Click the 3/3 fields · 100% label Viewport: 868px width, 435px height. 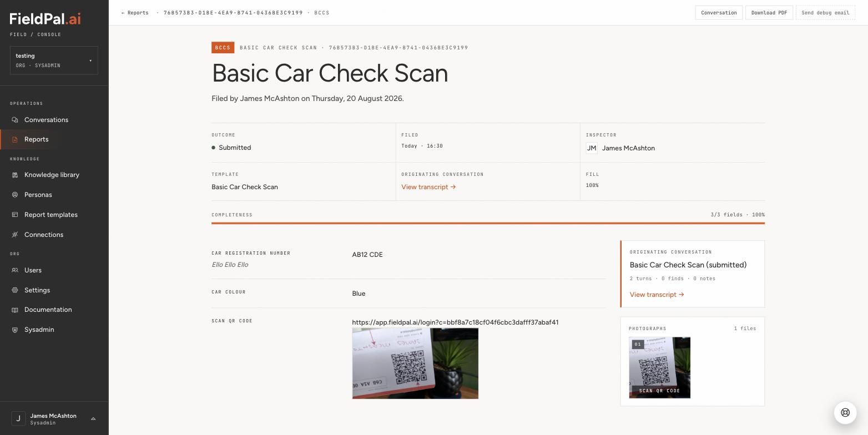[738, 215]
